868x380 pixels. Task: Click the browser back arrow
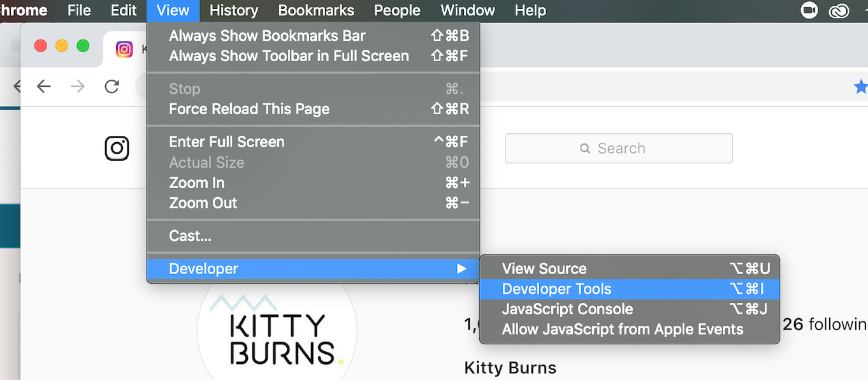tap(43, 86)
